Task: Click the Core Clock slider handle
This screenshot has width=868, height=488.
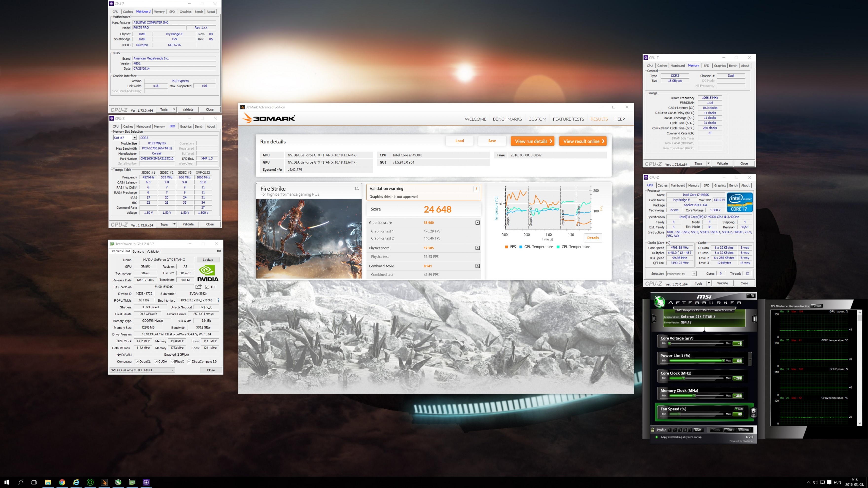Action: click(684, 378)
